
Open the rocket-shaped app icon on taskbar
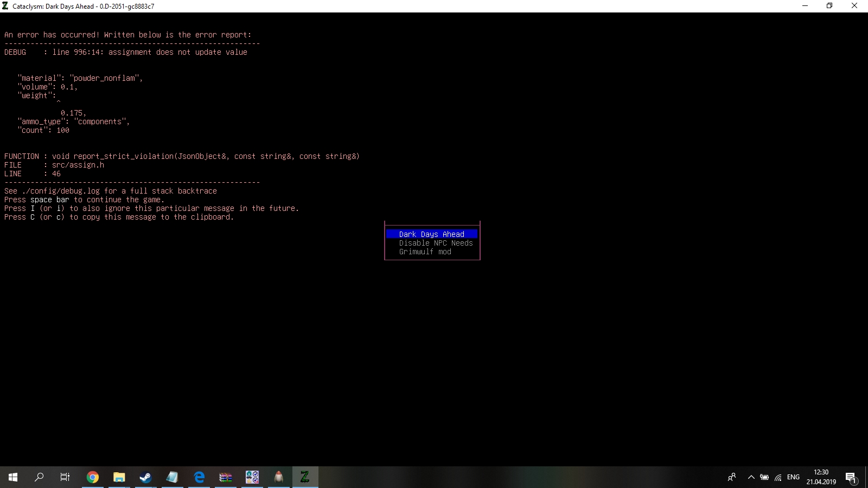[x=279, y=477]
